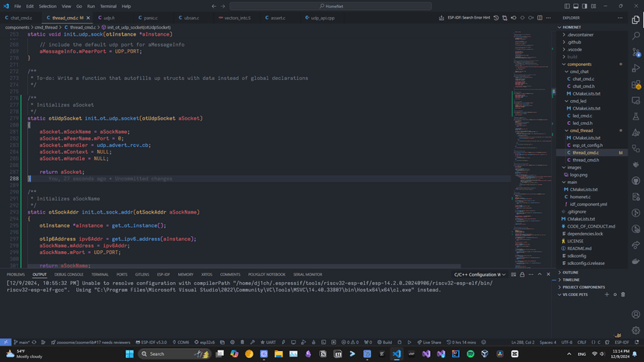Click ESP-IDF: Search Error Hint button
The height and width of the screenshot is (362, 644).
(x=469, y=18)
